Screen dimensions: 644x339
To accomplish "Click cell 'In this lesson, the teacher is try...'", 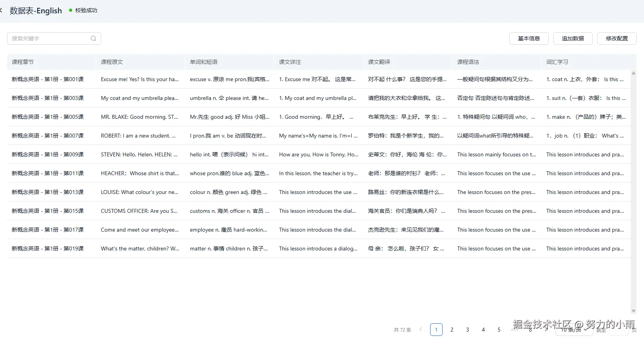I will (x=318, y=173).
